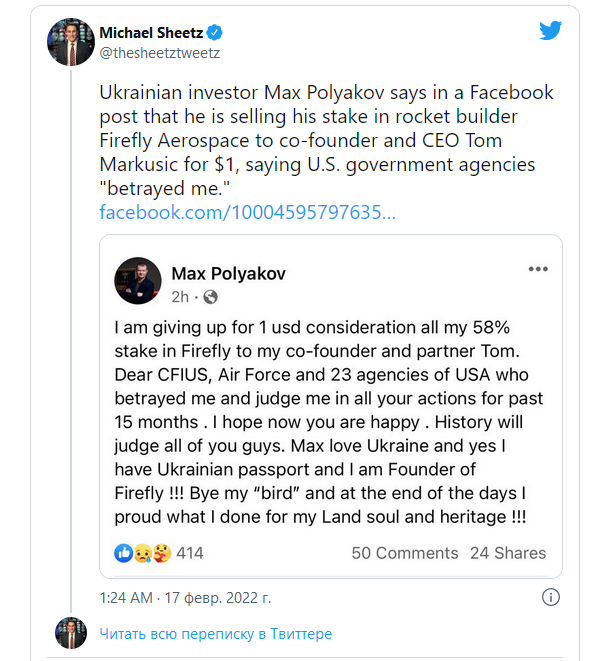Click the globe public-visibility icon

[x=211, y=297]
